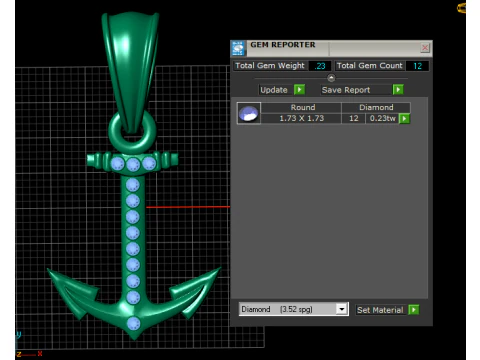This screenshot has width=480, height=360.
Task: Select the center gem on anchor crossbar
Action: (x=133, y=164)
